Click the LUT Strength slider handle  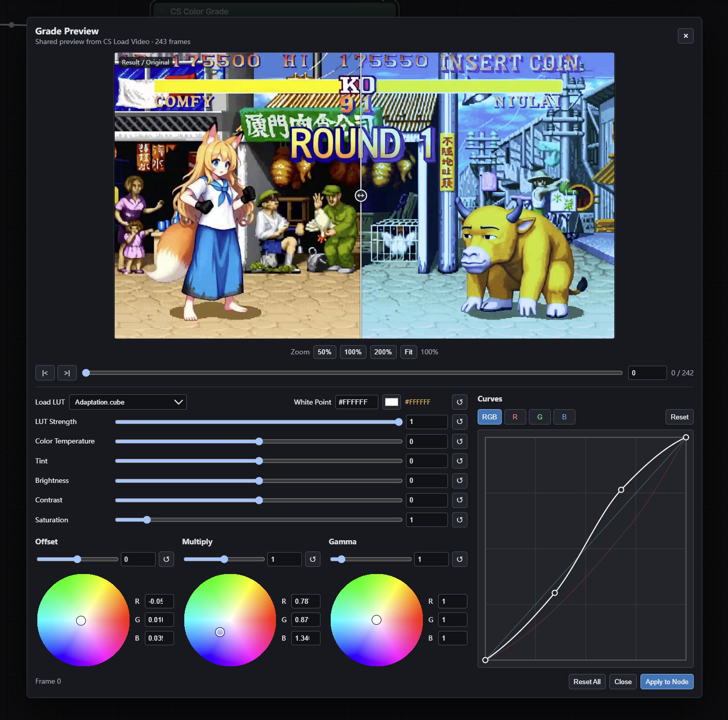[399, 422]
